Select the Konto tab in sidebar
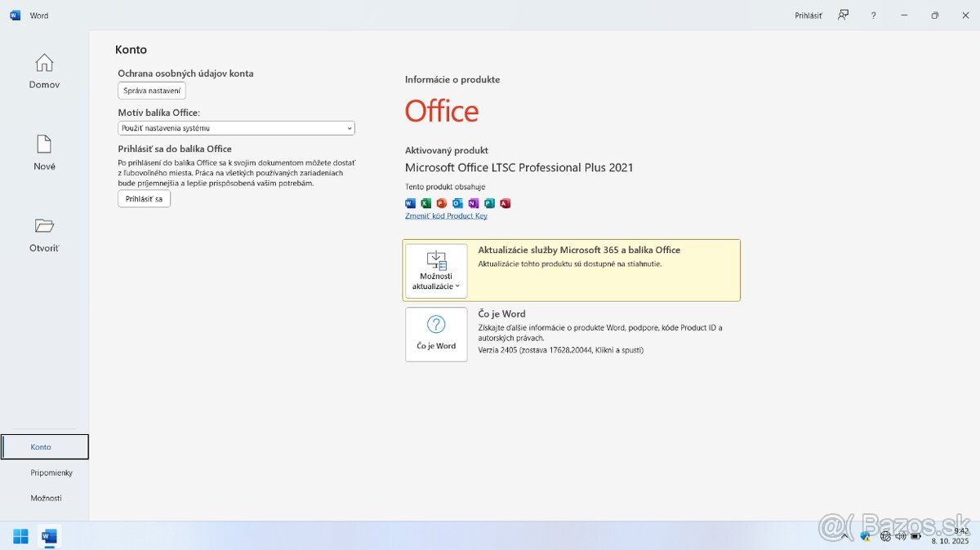The height and width of the screenshot is (550, 980). pos(45,447)
